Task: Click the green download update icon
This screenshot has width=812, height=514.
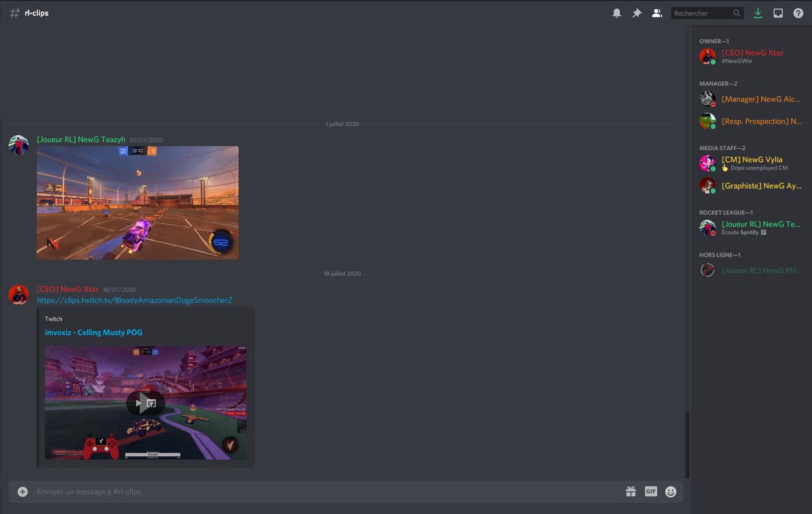Action: point(758,13)
